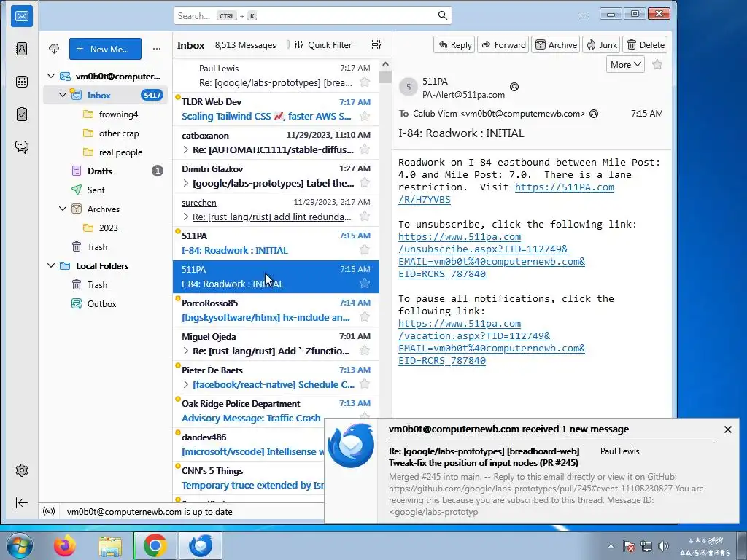
Task: Click Get Messages cloud icon
Action: pos(54,49)
